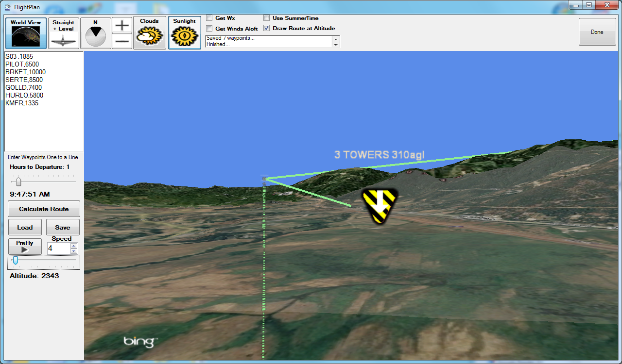Click the BRKET,10000 waypoint line
The image size is (622, 364).
[26, 72]
